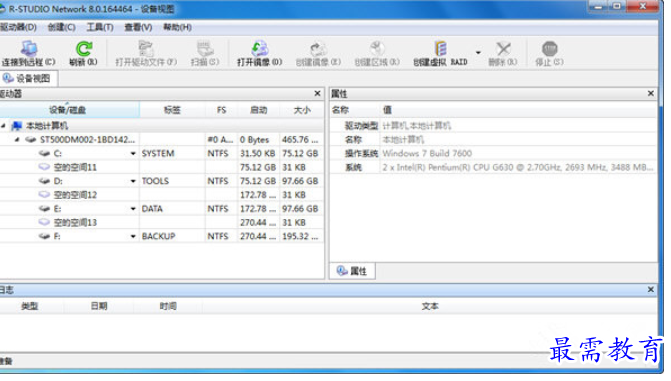Open dropdown arrow on C: row
The width and height of the screenshot is (671, 381).
[x=133, y=153]
